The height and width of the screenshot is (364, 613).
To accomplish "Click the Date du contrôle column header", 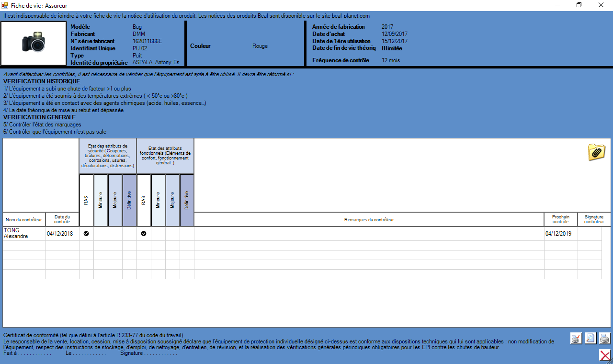I will coord(62,219).
